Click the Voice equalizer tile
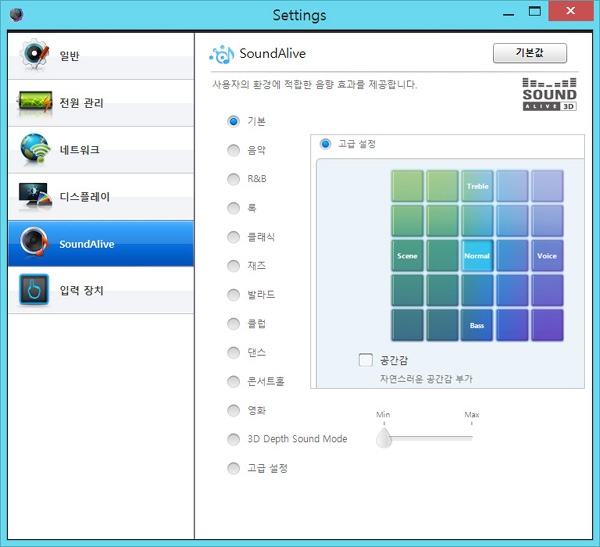Viewport: 600px width, 547px height. [x=547, y=256]
